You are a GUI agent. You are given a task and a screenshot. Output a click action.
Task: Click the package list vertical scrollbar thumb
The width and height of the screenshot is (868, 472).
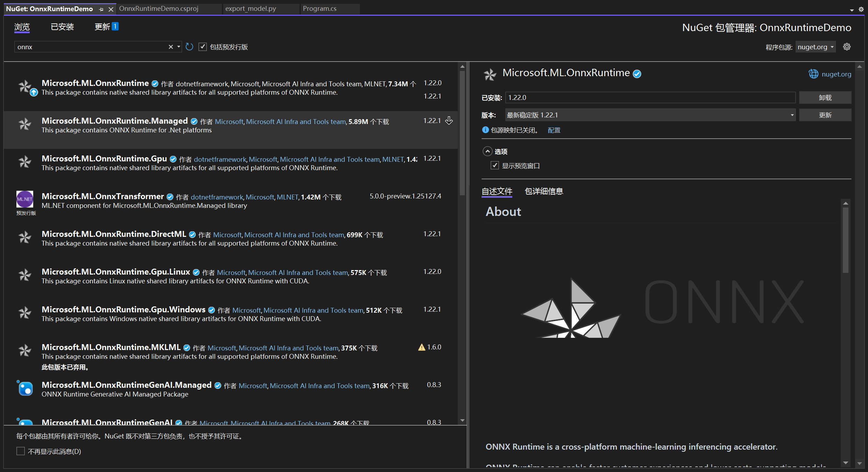(462, 133)
